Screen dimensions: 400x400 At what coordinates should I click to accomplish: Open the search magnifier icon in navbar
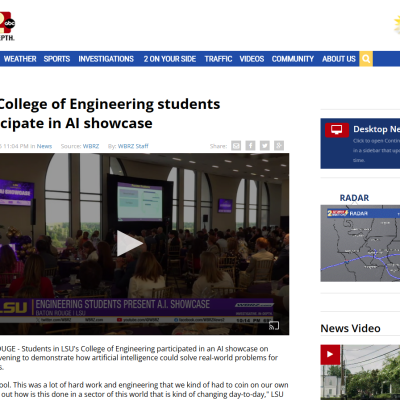pyautogui.click(x=366, y=59)
